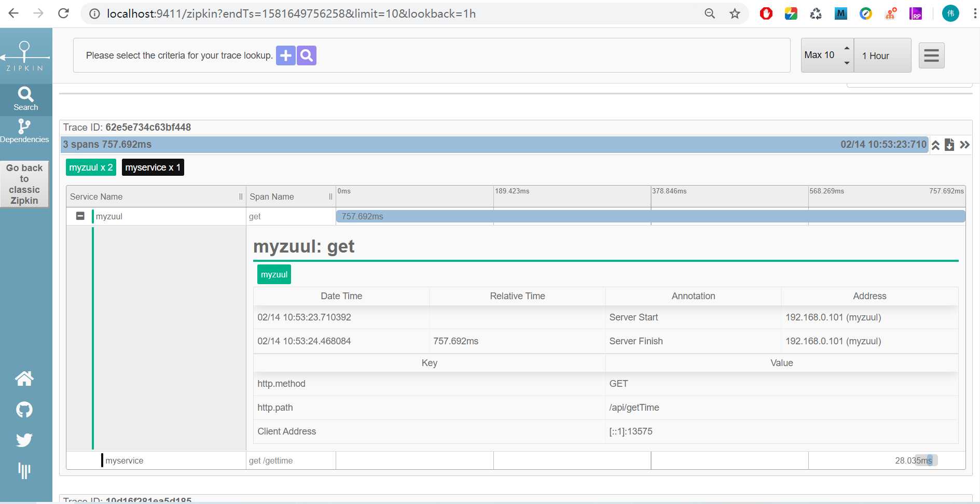Image resolution: width=980 pixels, height=504 pixels.
Task: Click the 02/14 10:53:23.710392 date cell
Action: click(x=341, y=317)
